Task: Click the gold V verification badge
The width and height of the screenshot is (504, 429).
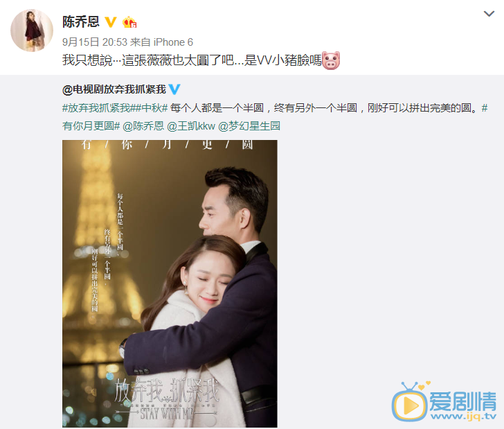Action: [111, 22]
